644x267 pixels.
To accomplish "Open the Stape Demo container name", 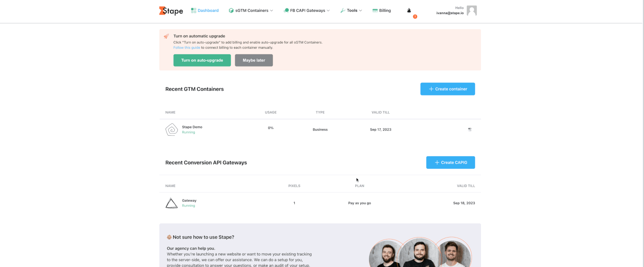I will click(192, 127).
